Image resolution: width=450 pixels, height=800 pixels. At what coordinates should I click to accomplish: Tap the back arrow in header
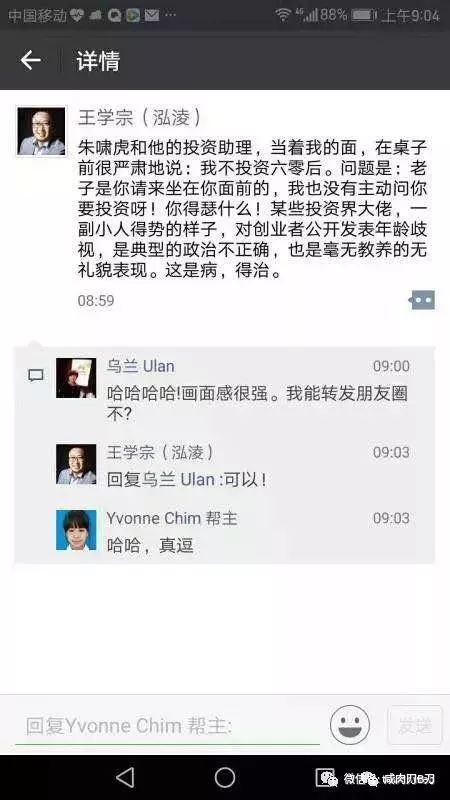pyautogui.click(x=30, y=61)
